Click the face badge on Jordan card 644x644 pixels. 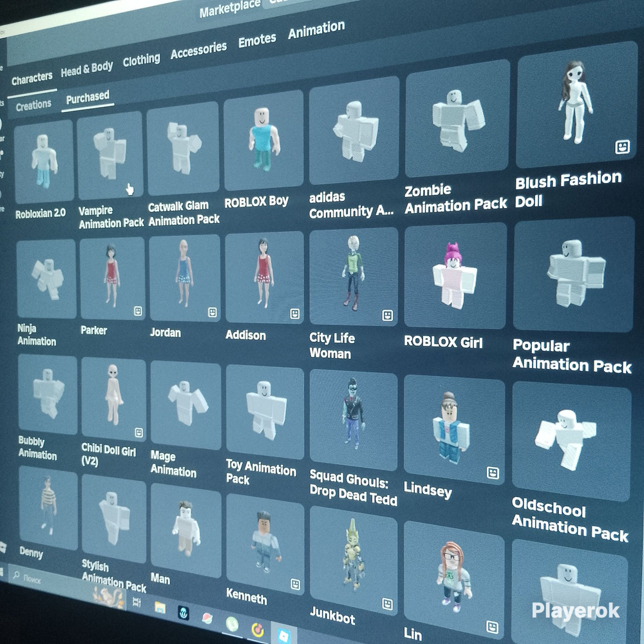[x=213, y=312]
